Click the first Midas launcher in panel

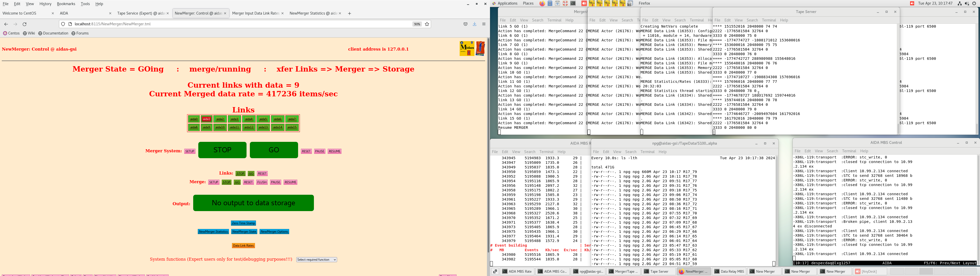pos(592,3)
